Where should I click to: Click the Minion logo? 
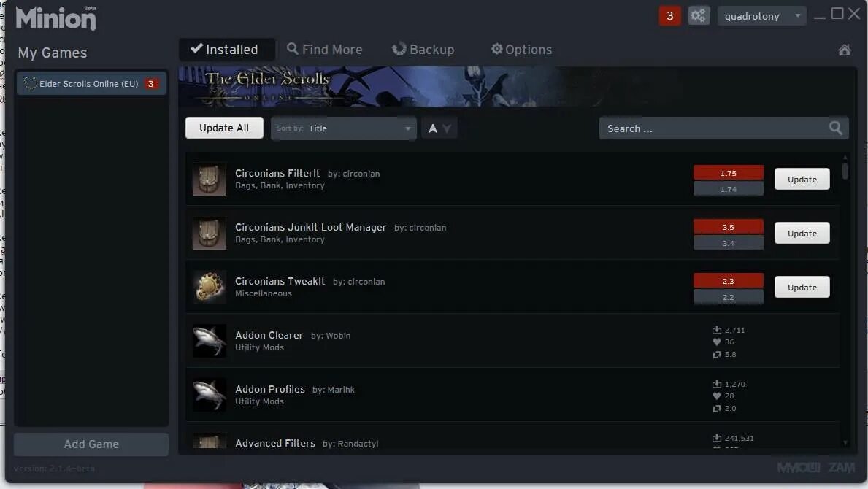point(56,18)
